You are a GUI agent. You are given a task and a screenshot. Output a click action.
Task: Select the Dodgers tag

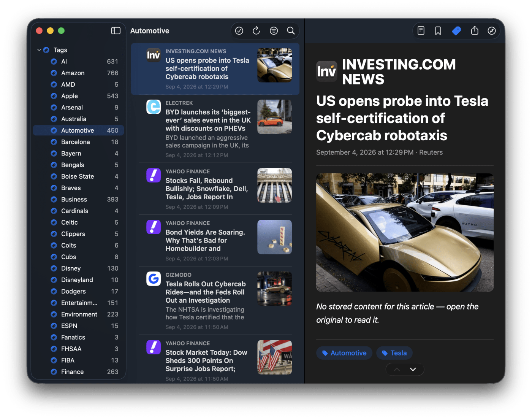(79, 291)
